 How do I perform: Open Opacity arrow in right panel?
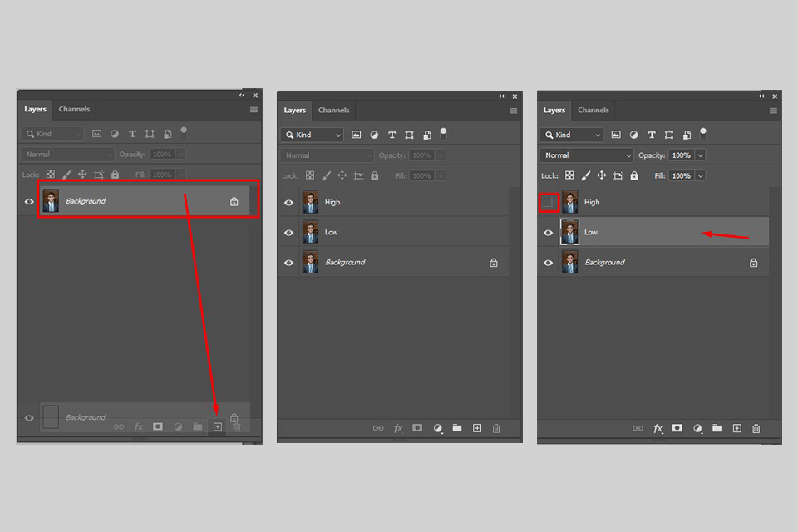pos(701,155)
